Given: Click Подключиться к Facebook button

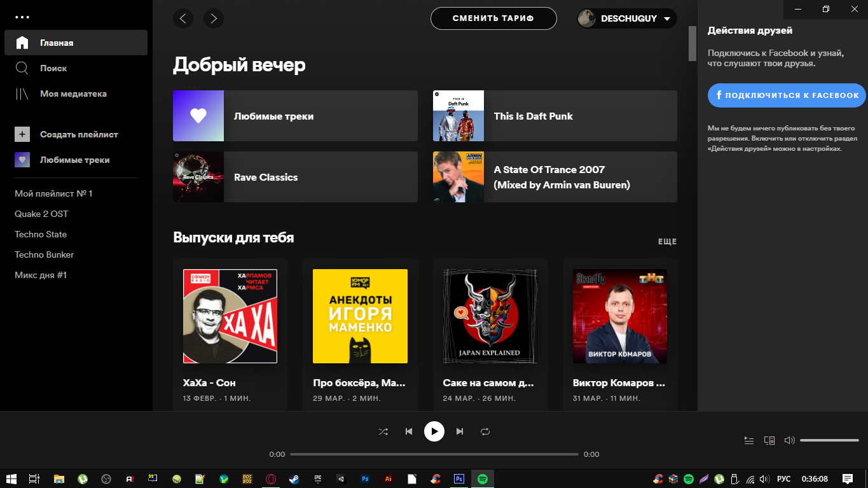Looking at the screenshot, I should (787, 95).
